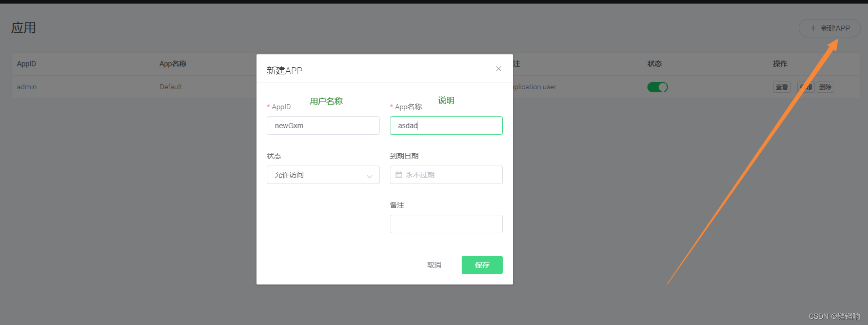This screenshot has height=325, width=868.
Task: Toggle the status switch for admin row
Action: click(x=658, y=87)
